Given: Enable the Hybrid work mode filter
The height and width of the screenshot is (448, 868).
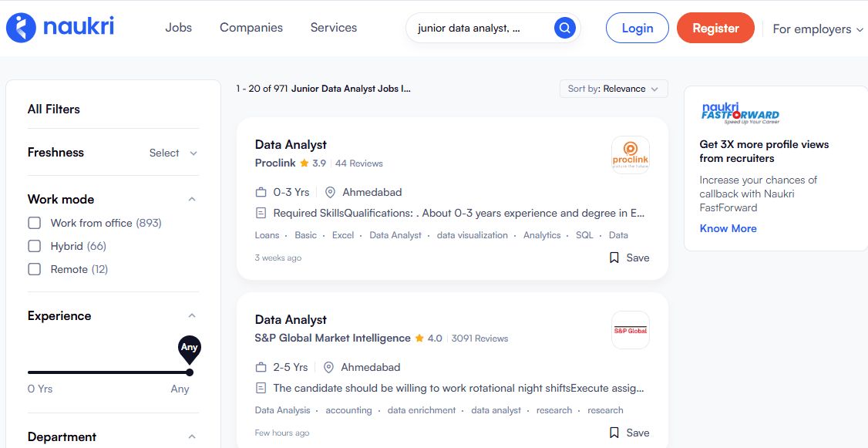Looking at the screenshot, I should (x=34, y=246).
